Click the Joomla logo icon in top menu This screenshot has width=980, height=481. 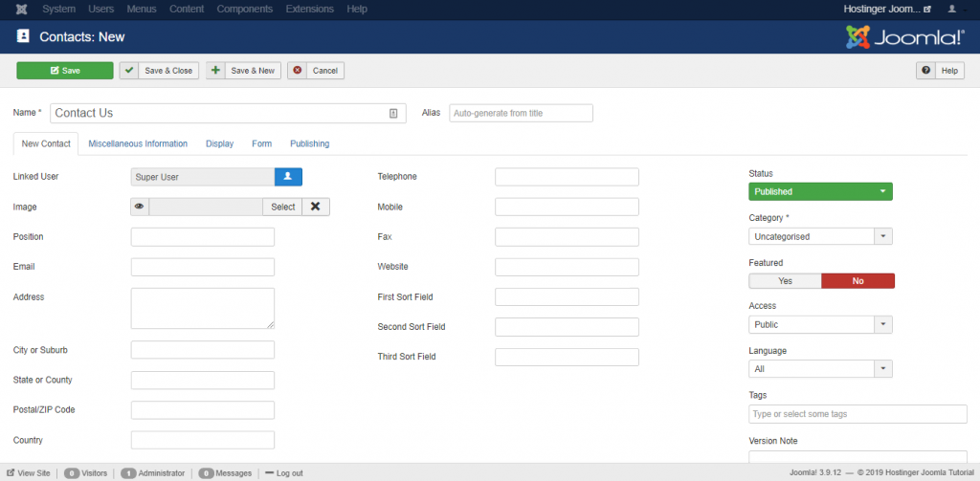[x=21, y=9]
